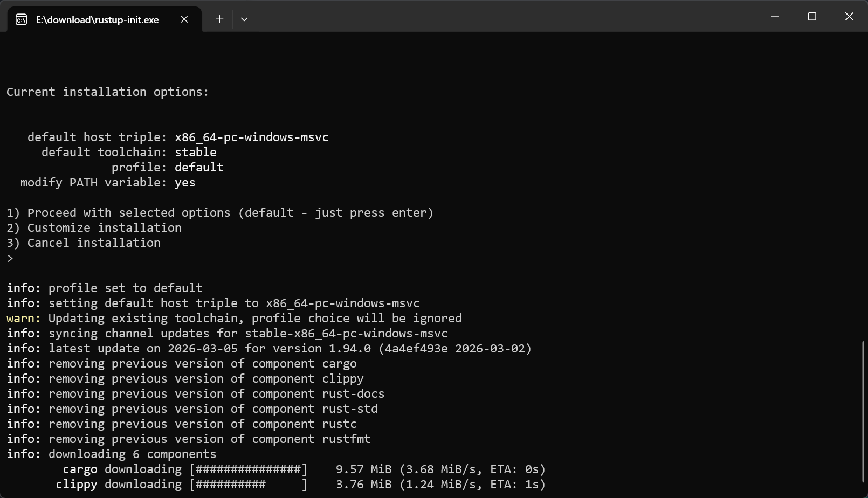Screen dimensions: 868x498
Task: Minimize the terminal window
Action: click(x=775, y=17)
